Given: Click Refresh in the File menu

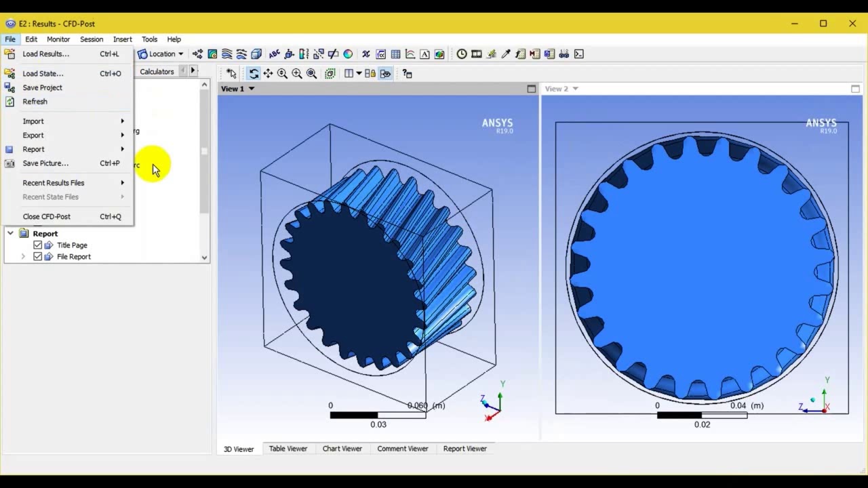Looking at the screenshot, I should click(68, 102).
